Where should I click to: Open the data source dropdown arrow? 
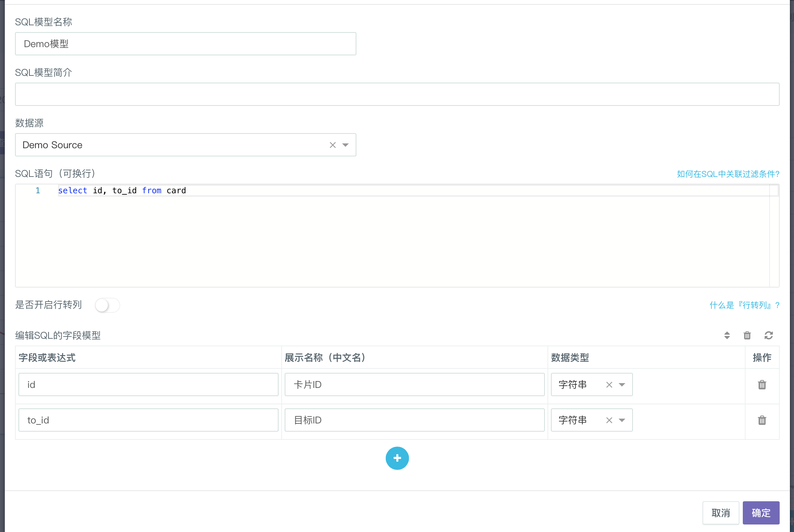pyautogui.click(x=345, y=145)
